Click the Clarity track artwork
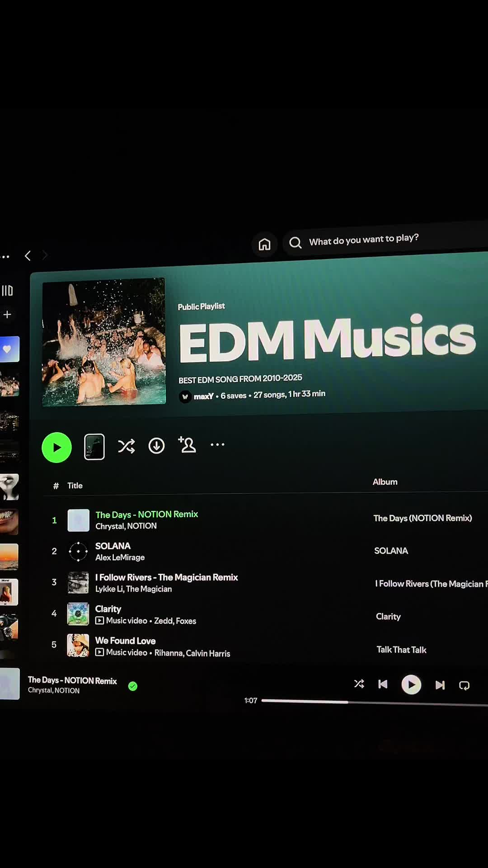 (x=78, y=614)
